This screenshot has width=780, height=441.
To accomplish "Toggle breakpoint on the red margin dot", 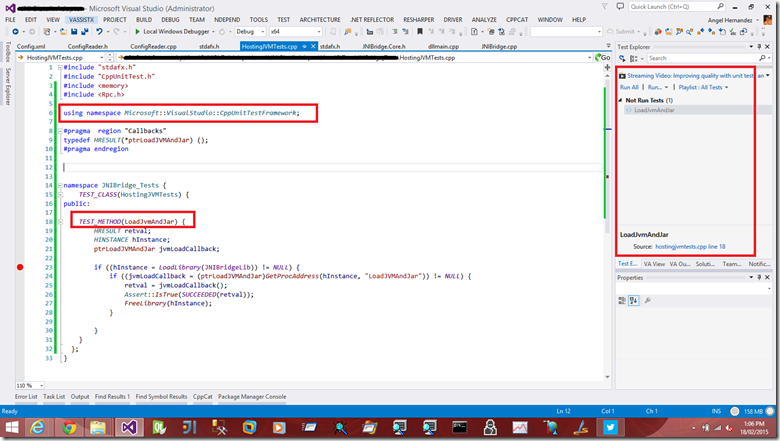I will click(x=19, y=268).
